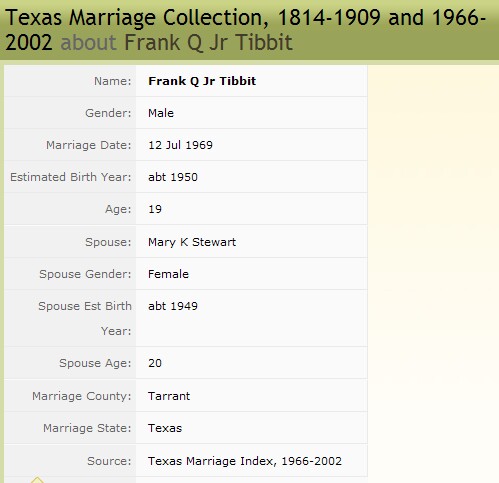Click the Source field label
This screenshot has height=483, width=499.
109,461
